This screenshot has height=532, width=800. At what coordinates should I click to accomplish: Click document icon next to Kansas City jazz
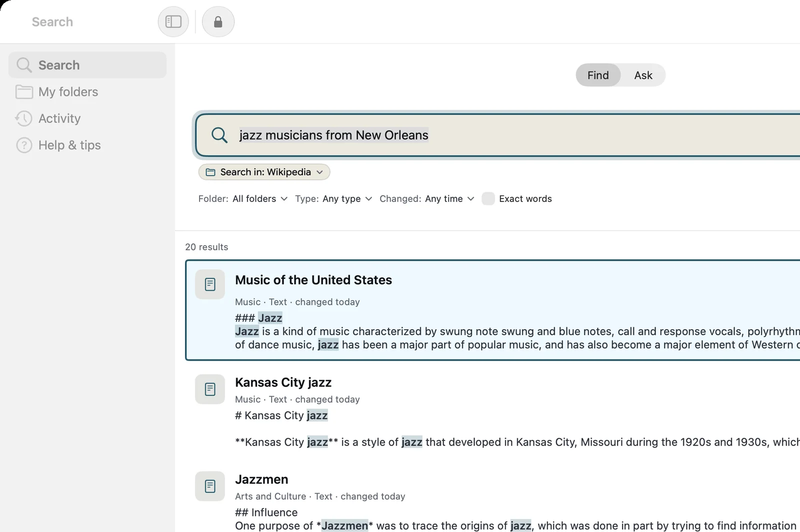(210, 389)
